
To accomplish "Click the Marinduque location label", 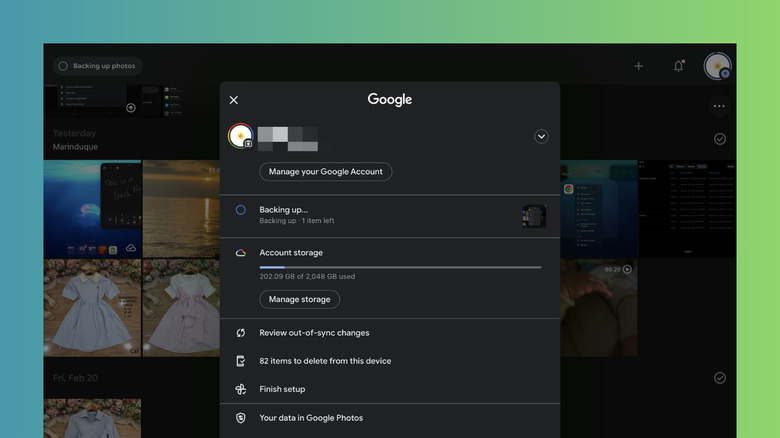I will pyautogui.click(x=75, y=147).
